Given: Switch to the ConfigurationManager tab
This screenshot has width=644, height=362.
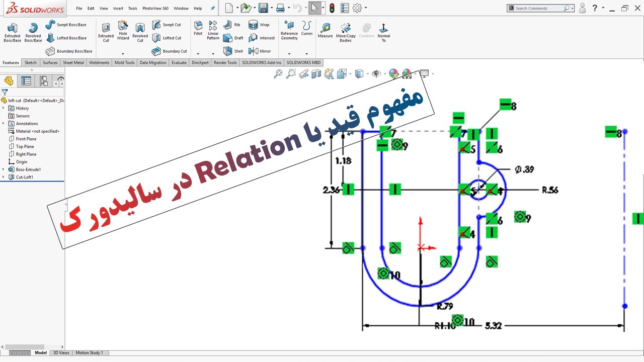Looking at the screenshot, I should tap(44, 81).
